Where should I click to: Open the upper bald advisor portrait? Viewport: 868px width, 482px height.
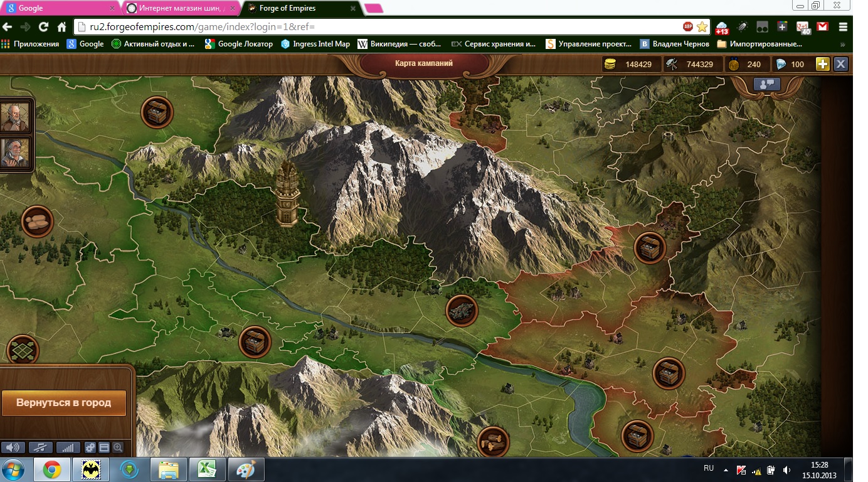pyautogui.click(x=14, y=117)
